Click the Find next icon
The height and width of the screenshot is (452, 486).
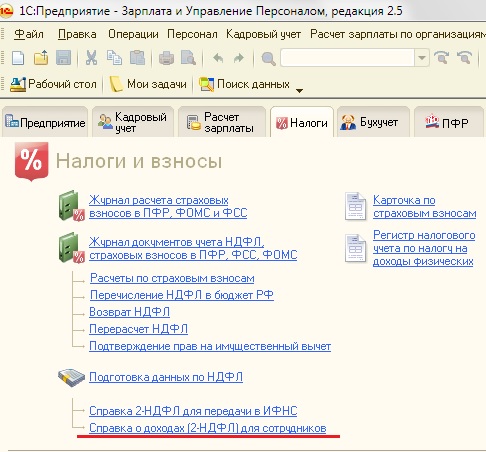point(442,58)
